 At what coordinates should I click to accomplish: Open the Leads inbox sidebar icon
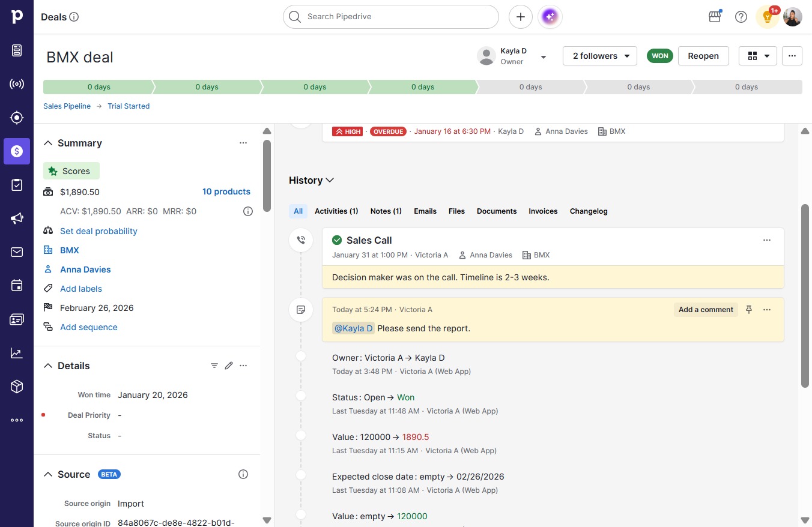click(17, 50)
